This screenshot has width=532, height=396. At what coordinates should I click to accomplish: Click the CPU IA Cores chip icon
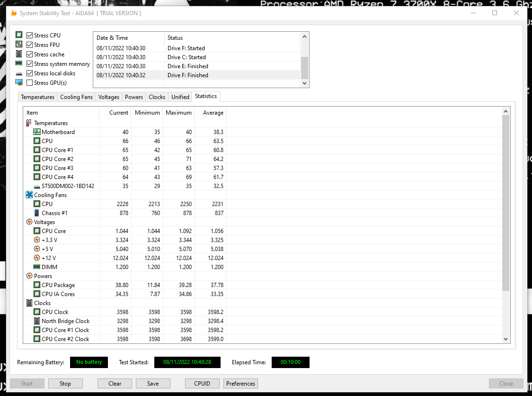(x=36, y=293)
